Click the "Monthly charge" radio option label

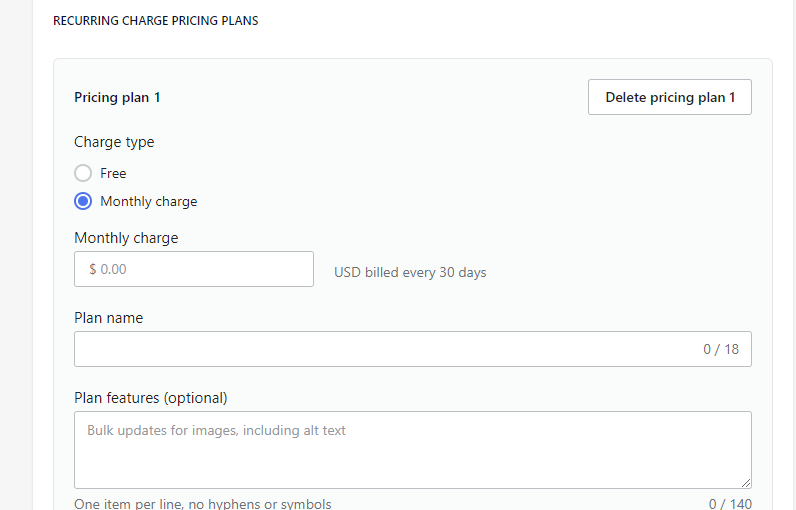(x=149, y=201)
